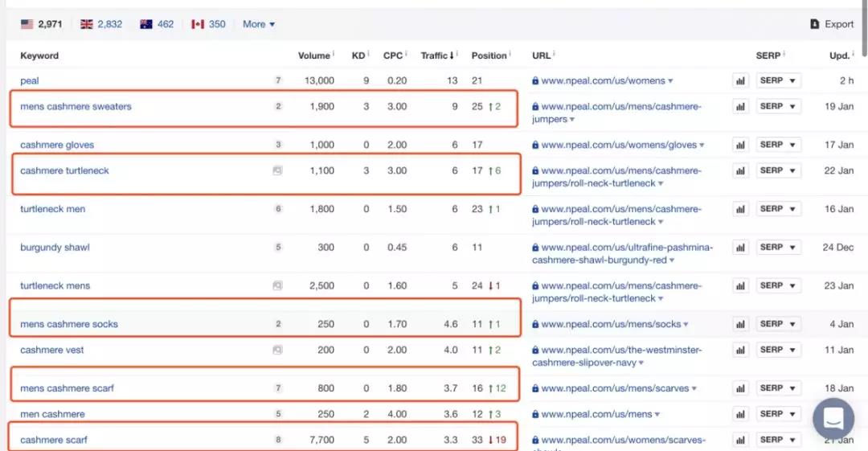Open SERP dropdown for men cashmere
The width and height of the screenshot is (868, 451).
coord(778,414)
